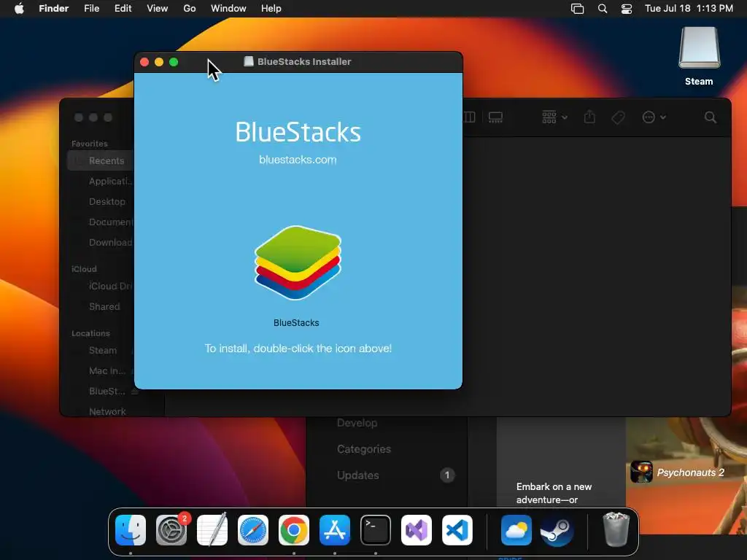
Task: Switch Finder to gallery view
Action: (495, 117)
